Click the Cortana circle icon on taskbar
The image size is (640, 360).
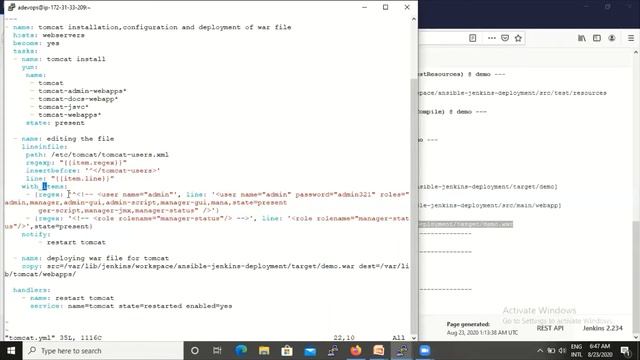[x=195, y=351]
